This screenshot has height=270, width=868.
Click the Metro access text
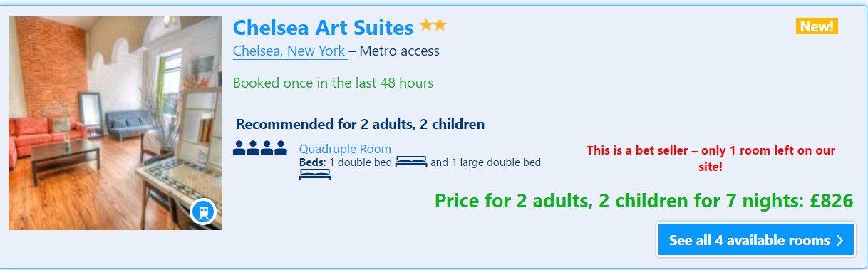pyautogui.click(x=399, y=51)
